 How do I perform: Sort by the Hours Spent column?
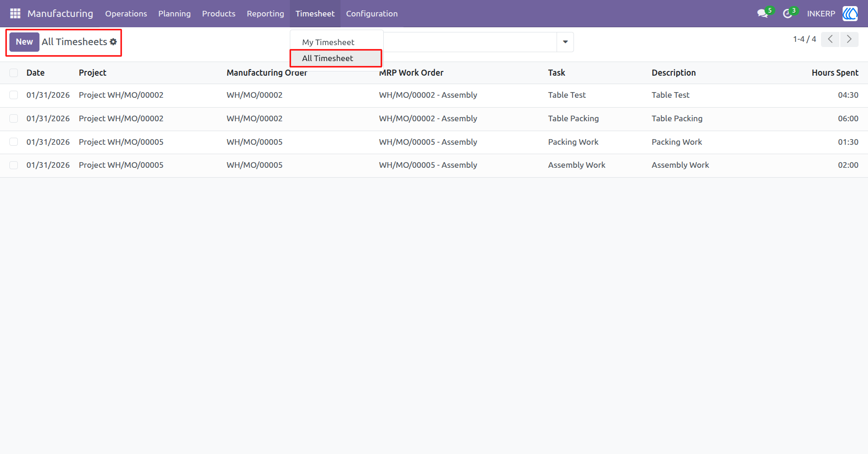tap(835, 73)
